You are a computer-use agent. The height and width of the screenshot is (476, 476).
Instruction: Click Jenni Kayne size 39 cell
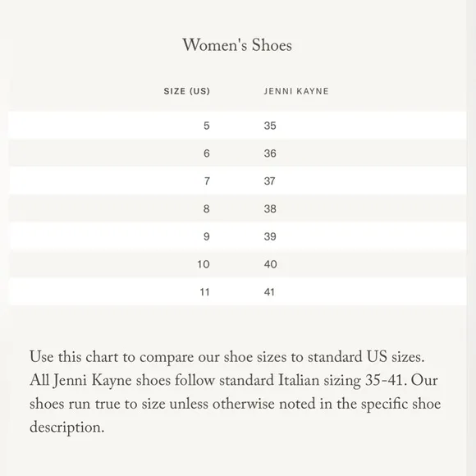(270, 236)
